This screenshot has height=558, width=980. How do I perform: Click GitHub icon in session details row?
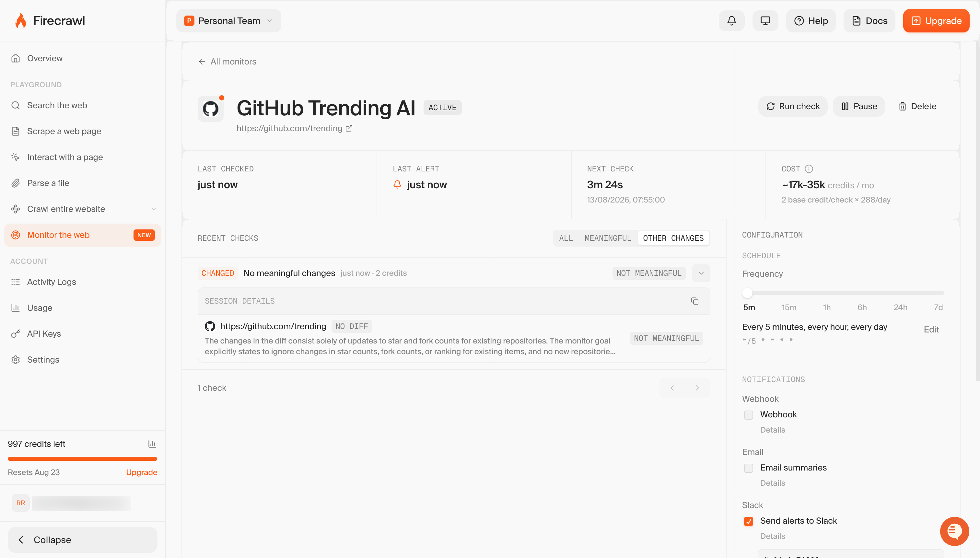[210, 326]
